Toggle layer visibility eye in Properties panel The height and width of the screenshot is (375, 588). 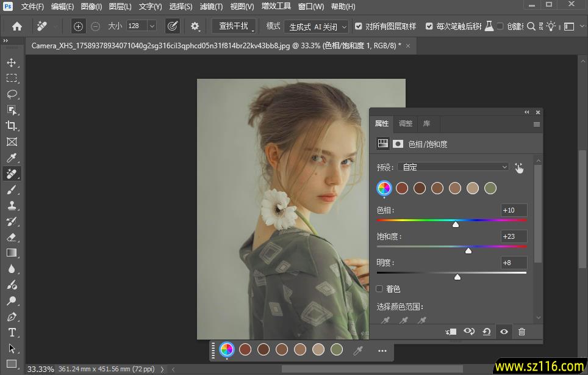click(x=504, y=332)
